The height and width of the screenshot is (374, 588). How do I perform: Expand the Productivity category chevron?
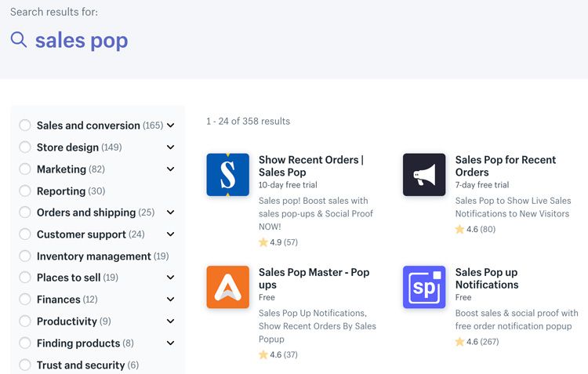[171, 321]
